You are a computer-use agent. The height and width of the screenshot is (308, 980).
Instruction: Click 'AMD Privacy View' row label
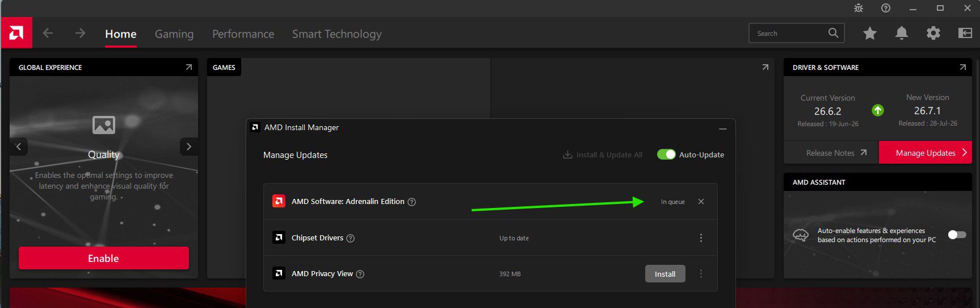click(322, 274)
